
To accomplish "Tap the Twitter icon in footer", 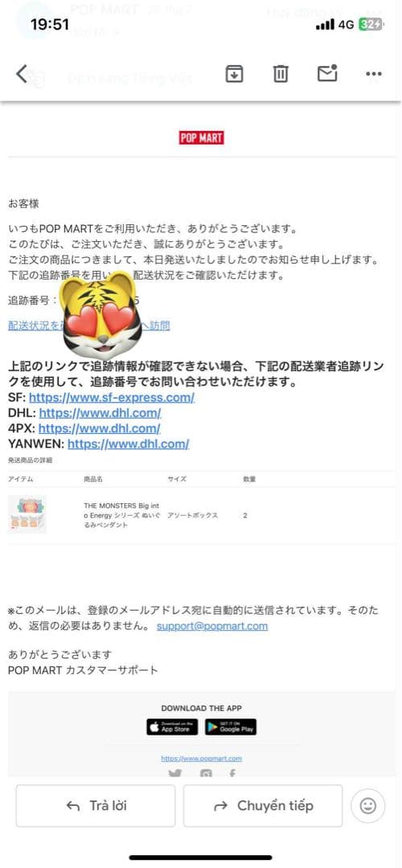I will 174,774.
